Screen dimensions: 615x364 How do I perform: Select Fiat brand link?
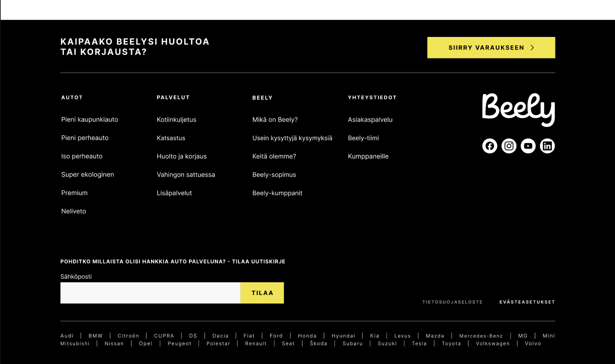click(x=249, y=336)
